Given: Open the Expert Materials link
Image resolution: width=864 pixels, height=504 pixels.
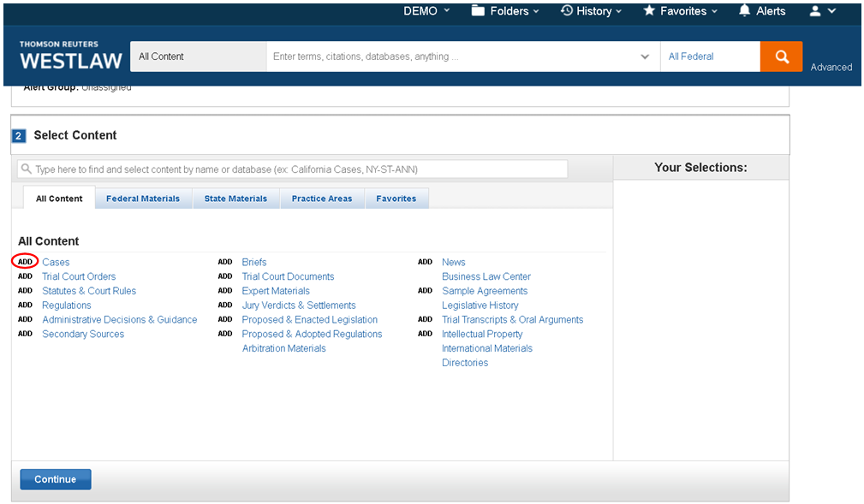Looking at the screenshot, I should pyautogui.click(x=276, y=291).
